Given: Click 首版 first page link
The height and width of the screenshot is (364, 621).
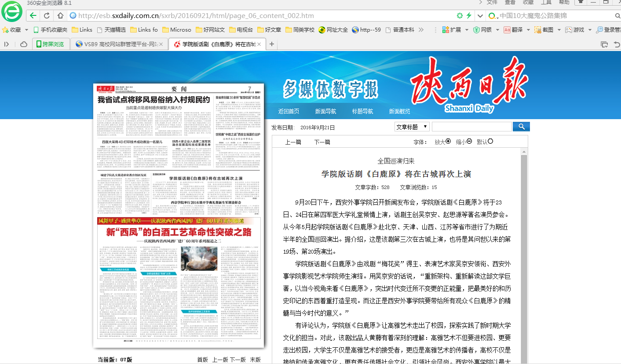Looking at the screenshot, I should [x=202, y=360].
